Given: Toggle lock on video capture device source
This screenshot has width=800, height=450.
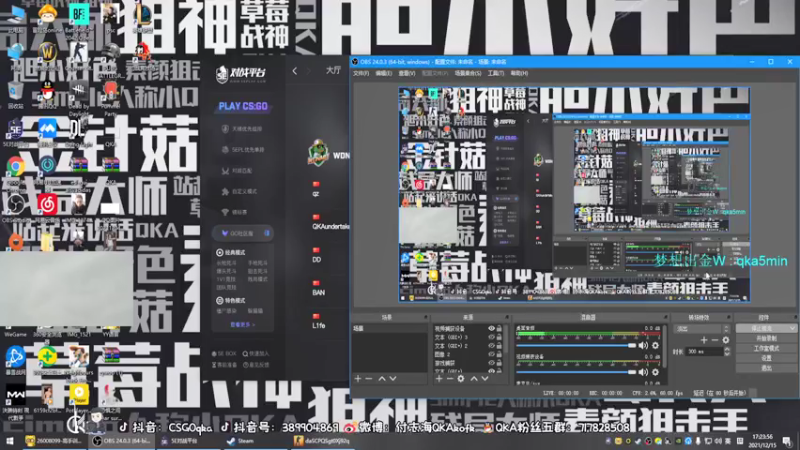Looking at the screenshot, I should 499,329.
